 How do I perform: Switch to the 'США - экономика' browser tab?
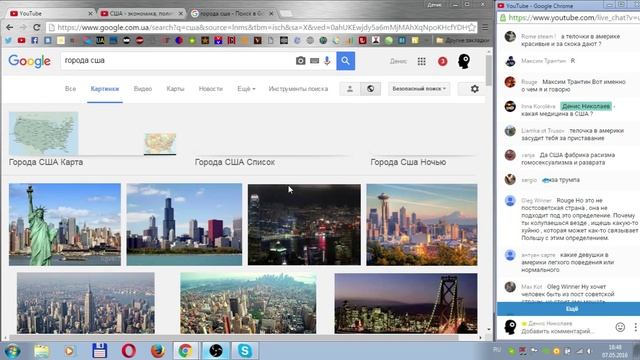(x=141, y=13)
